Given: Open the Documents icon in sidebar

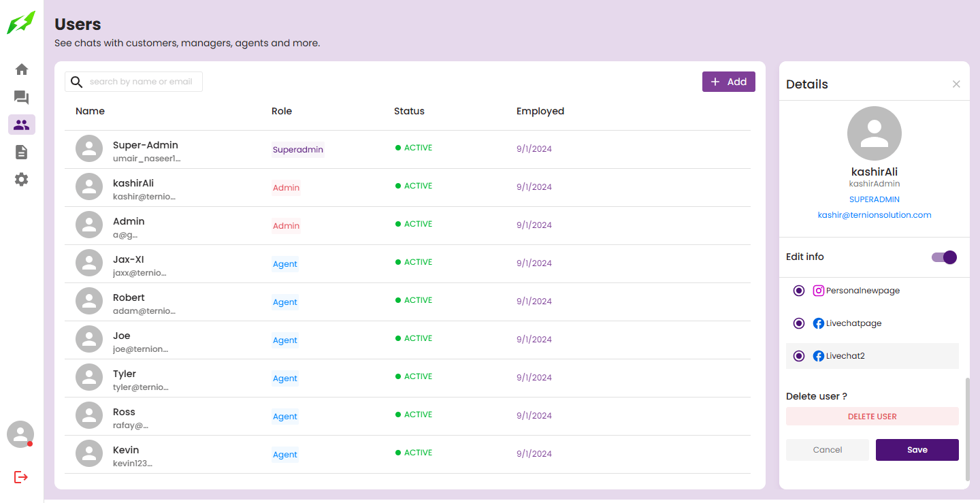Looking at the screenshot, I should [22, 152].
